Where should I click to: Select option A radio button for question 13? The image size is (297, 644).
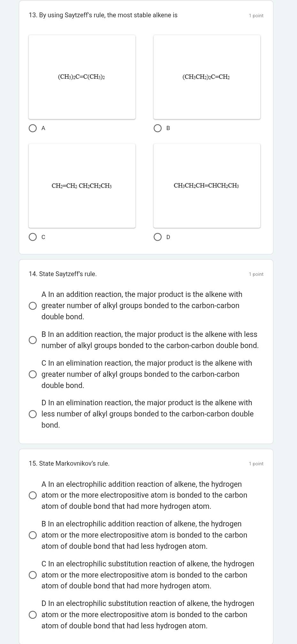(33, 128)
